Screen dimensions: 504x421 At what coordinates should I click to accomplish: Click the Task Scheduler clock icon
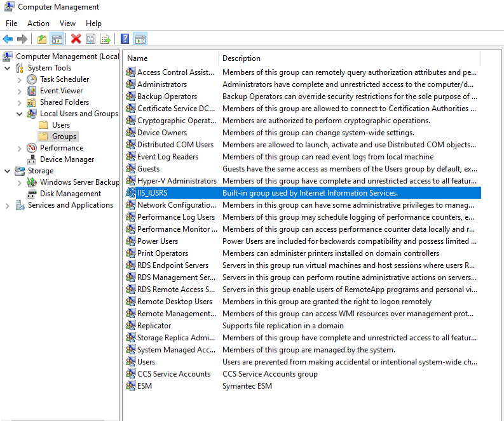pos(32,79)
